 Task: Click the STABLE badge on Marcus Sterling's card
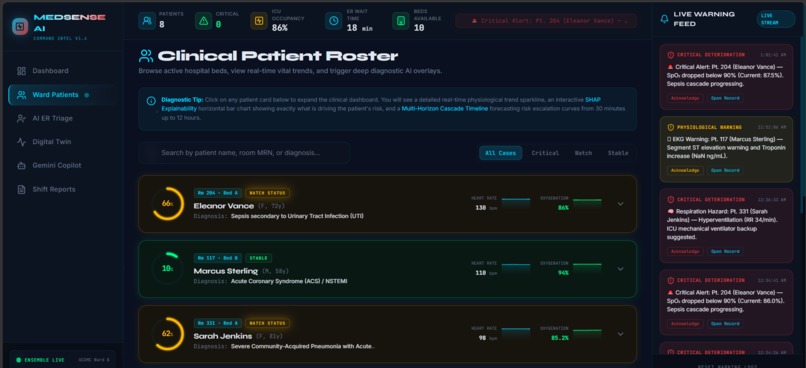tap(259, 258)
